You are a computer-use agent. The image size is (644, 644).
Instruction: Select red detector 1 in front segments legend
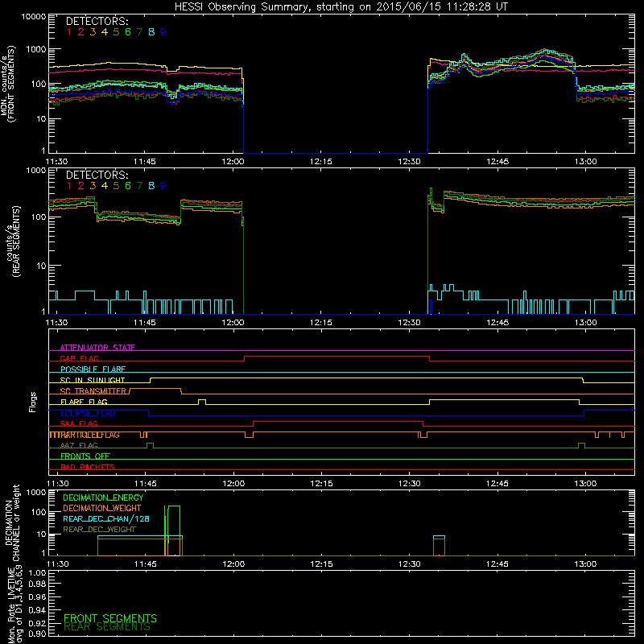coord(69,32)
